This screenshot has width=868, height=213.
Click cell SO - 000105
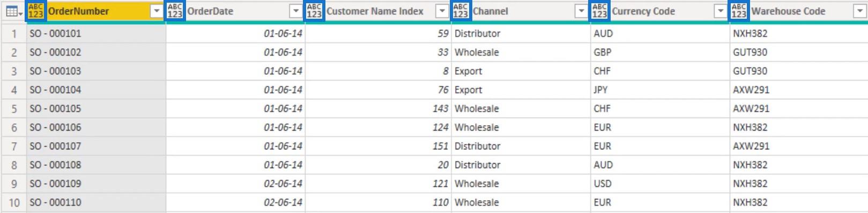coord(97,108)
